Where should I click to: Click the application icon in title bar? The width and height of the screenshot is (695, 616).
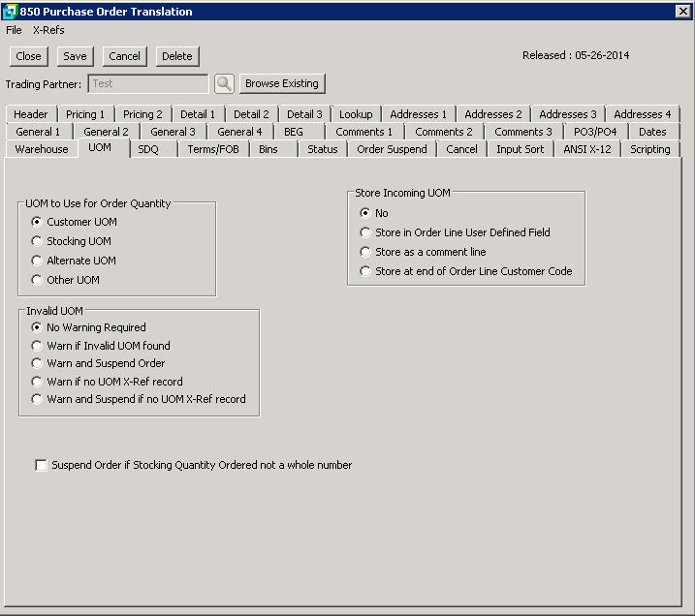click(x=10, y=12)
